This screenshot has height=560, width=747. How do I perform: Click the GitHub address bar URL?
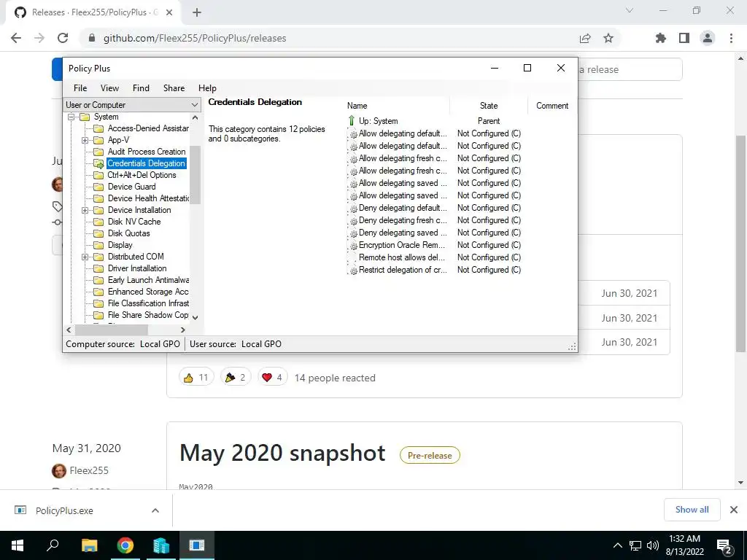(x=195, y=38)
